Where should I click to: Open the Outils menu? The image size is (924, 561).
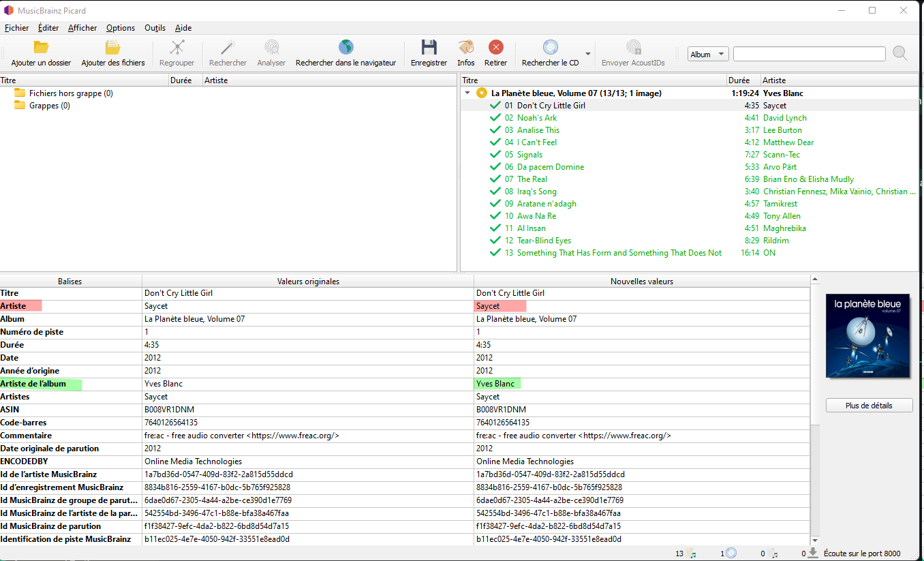tap(155, 28)
